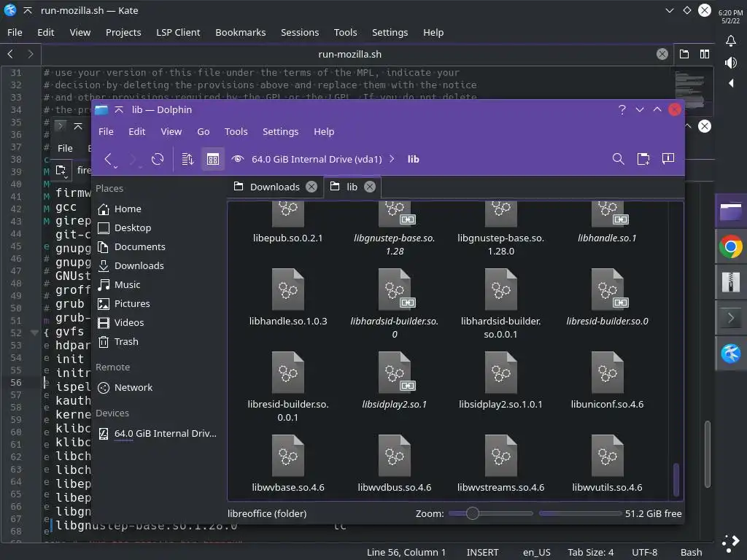Open Documents in Places panel
This screenshot has width=747, height=560.
[x=139, y=246]
